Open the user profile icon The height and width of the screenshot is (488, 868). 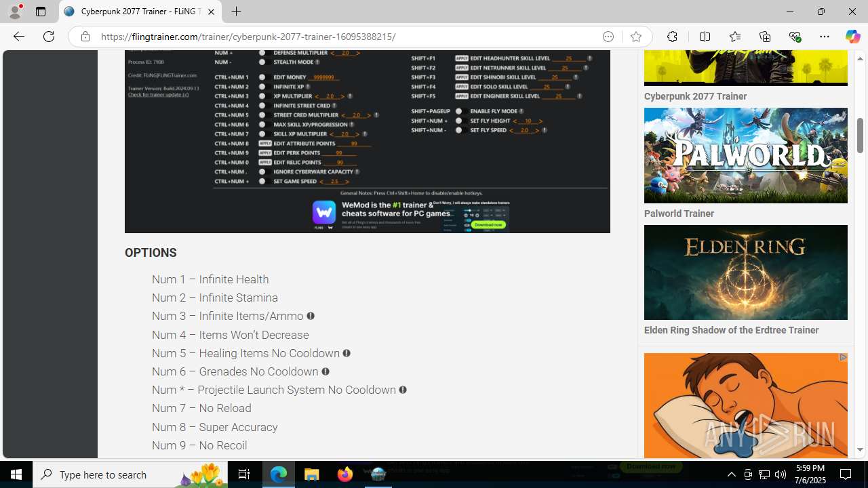pyautogui.click(x=15, y=12)
